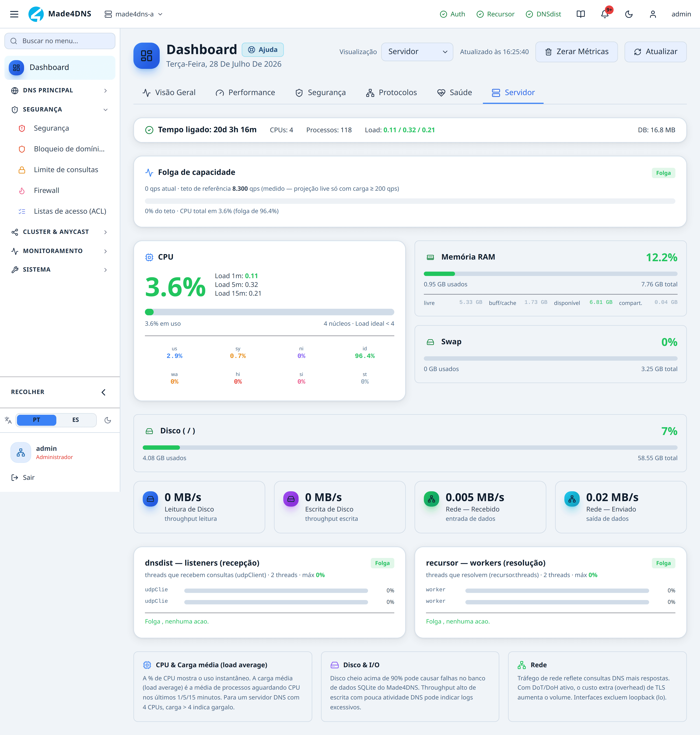
Task: Click the Sair logout icon
Action: [15, 477]
